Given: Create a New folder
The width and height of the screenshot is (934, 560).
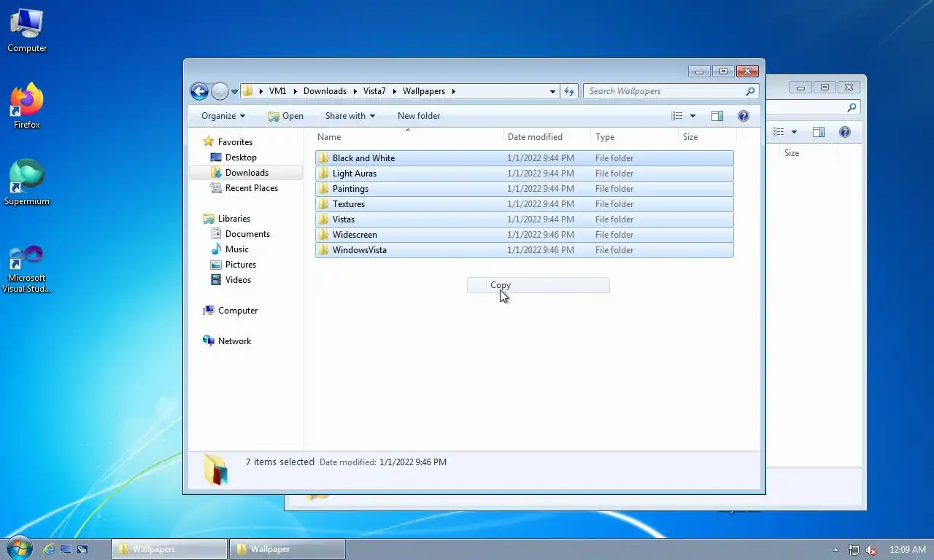Looking at the screenshot, I should [419, 116].
